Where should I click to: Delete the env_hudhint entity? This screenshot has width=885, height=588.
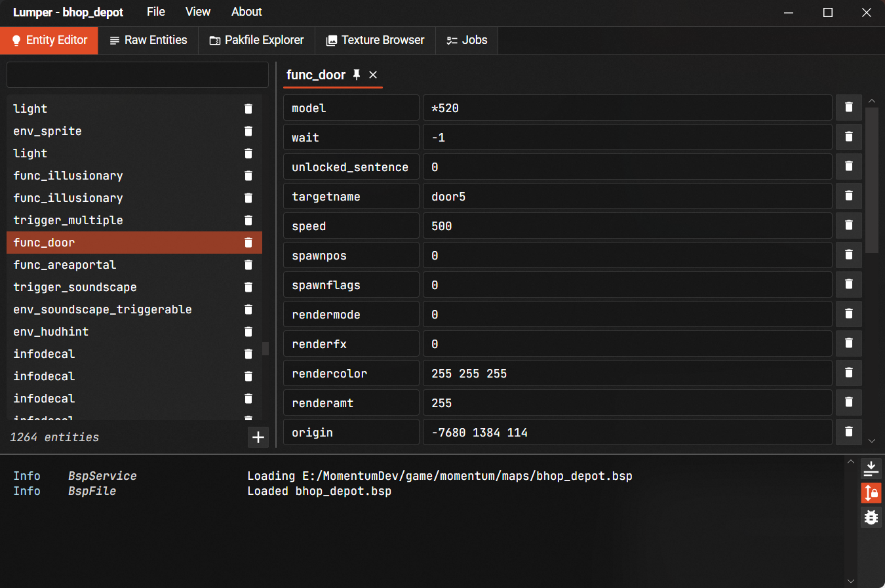point(248,332)
